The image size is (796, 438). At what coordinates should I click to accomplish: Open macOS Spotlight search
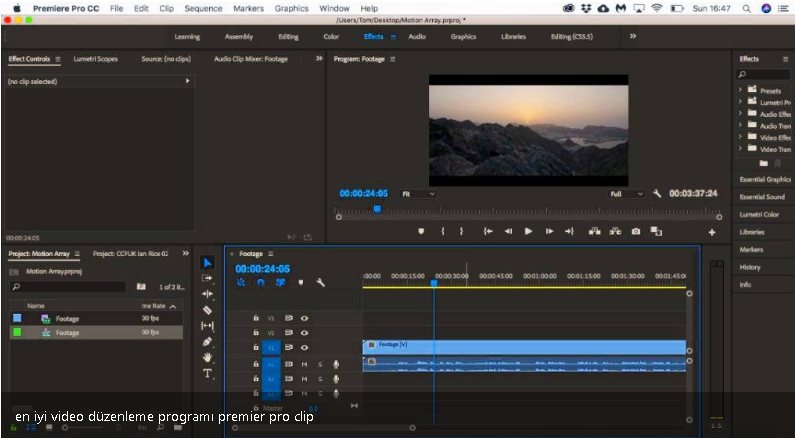pyautogui.click(x=746, y=8)
